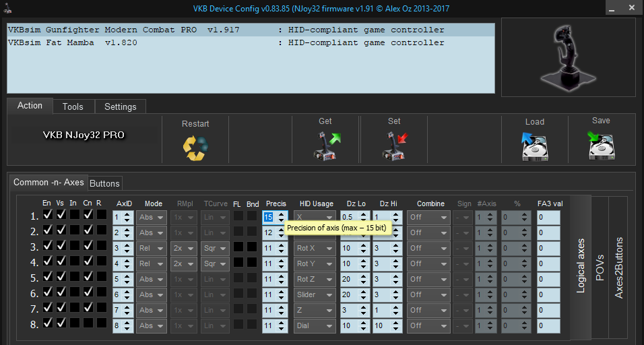Close the VKB Device Config window
This screenshot has width=644, height=345.
click(x=632, y=8)
